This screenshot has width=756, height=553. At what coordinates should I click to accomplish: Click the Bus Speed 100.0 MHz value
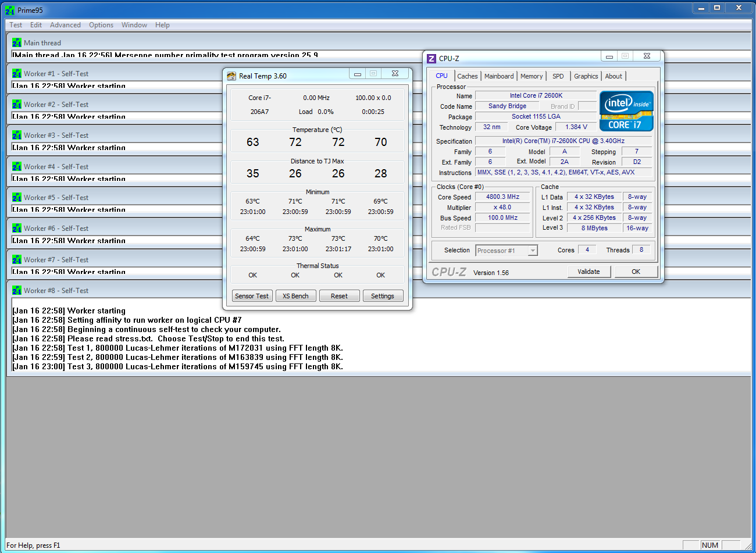tap(502, 217)
